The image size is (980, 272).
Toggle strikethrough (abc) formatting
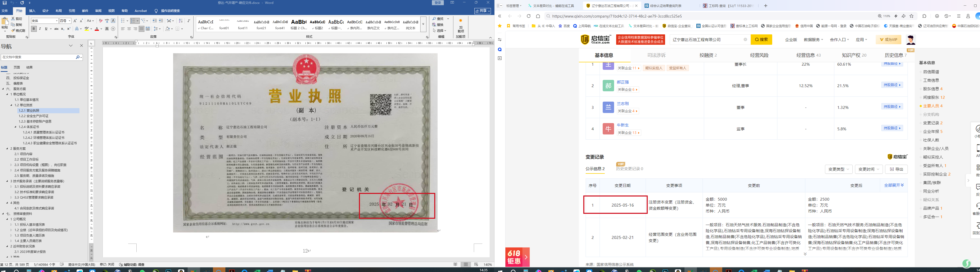click(x=56, y=29)
